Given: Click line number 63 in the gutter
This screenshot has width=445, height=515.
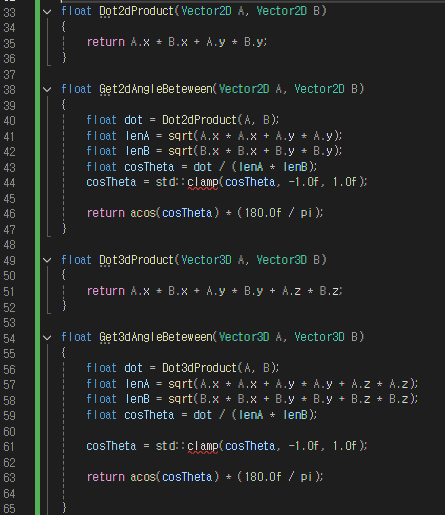Looking at the screenshot, I should (9, 478).
